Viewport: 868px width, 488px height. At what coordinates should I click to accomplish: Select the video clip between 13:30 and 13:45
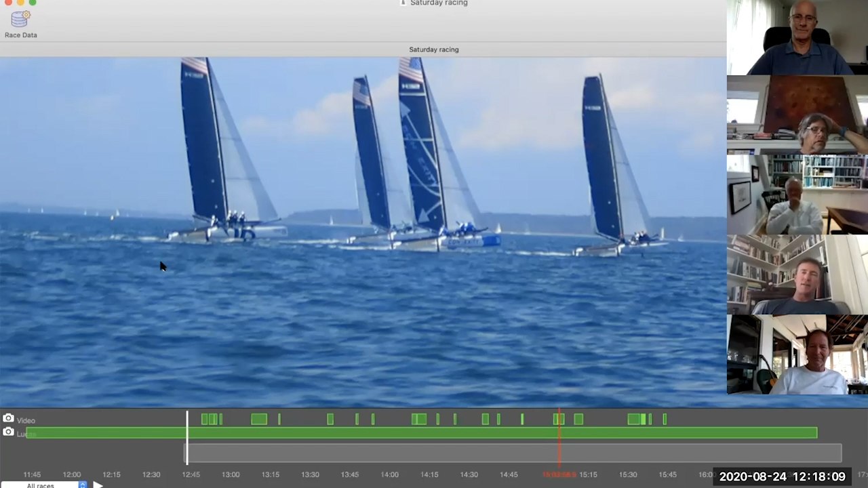coord(330,420)
